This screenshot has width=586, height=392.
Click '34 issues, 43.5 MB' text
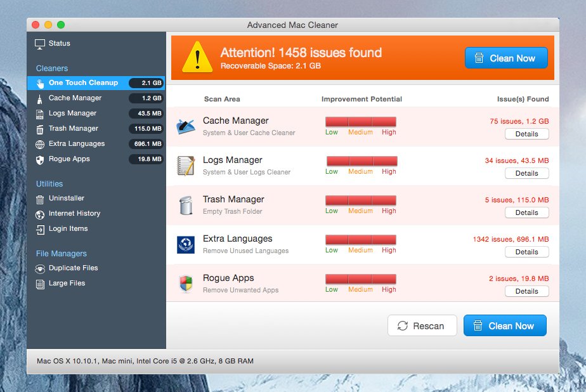coord(517,160)
